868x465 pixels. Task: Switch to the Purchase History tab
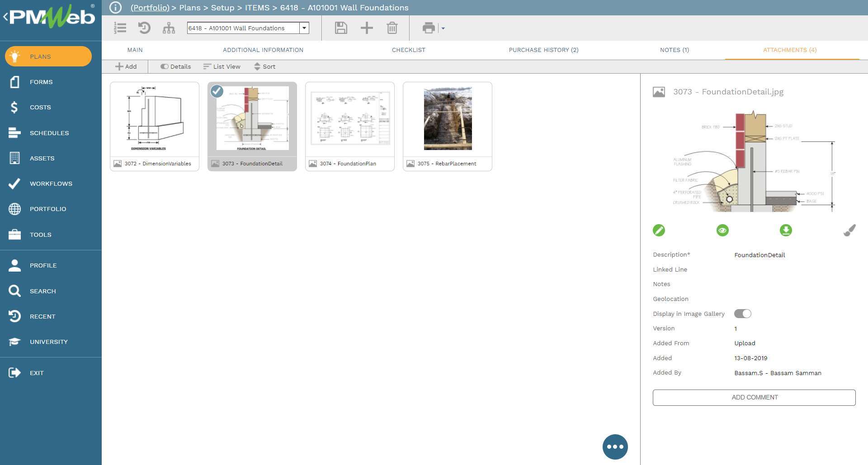pyautogui.click(x=543, y=50)
